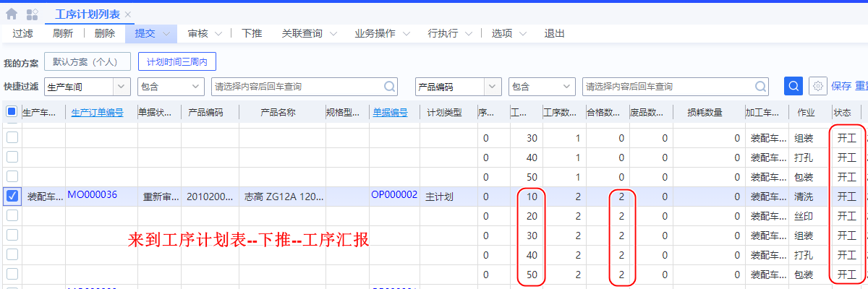This screenshot has height=289, width=868.
Task: Click the blue search button
Action: tap(793, 86)
